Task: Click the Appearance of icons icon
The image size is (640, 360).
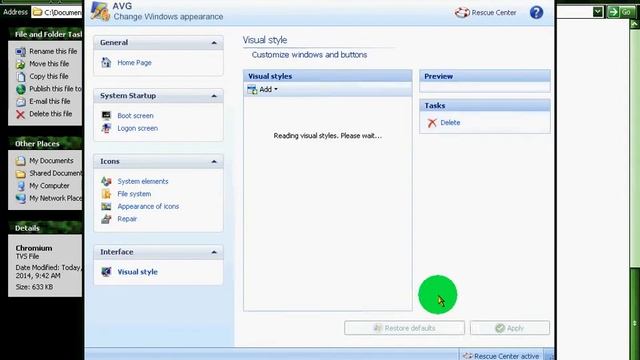Action: [106, 207]
